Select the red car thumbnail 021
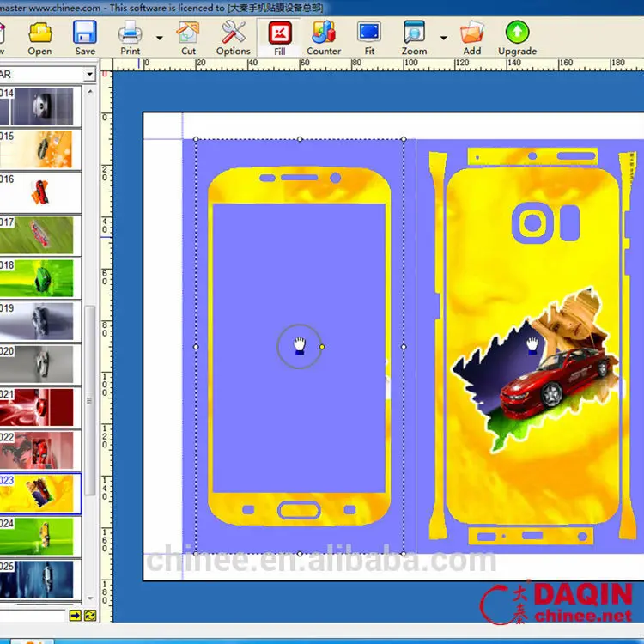 tap(40, 407)
